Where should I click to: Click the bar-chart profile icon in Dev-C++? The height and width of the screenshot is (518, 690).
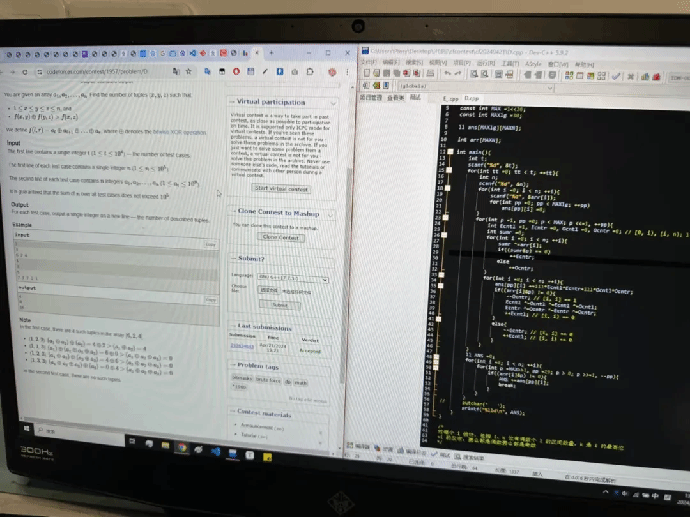tap(645, 77)
